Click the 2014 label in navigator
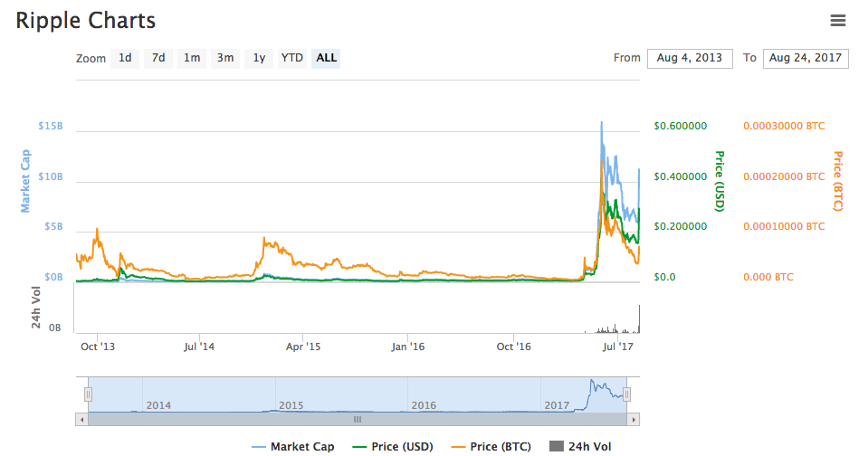The height and width of the screenshot is (456, 868). [158, 405]
